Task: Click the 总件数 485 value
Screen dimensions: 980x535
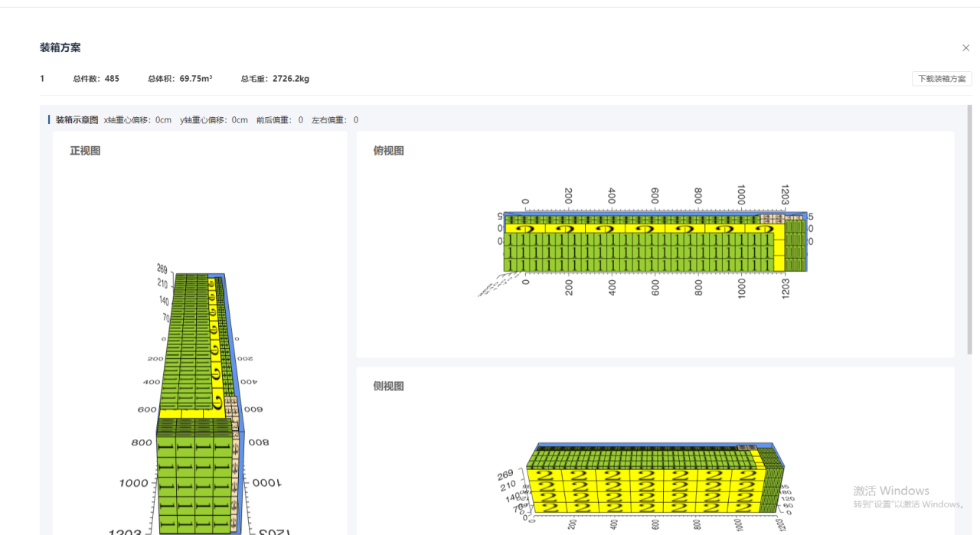Action: (x=112, y=79)
